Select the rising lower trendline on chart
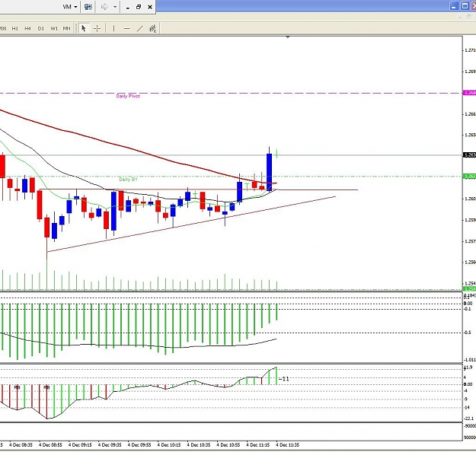The height and width of the screenshot is (452, 476). (x=191, y=224)
